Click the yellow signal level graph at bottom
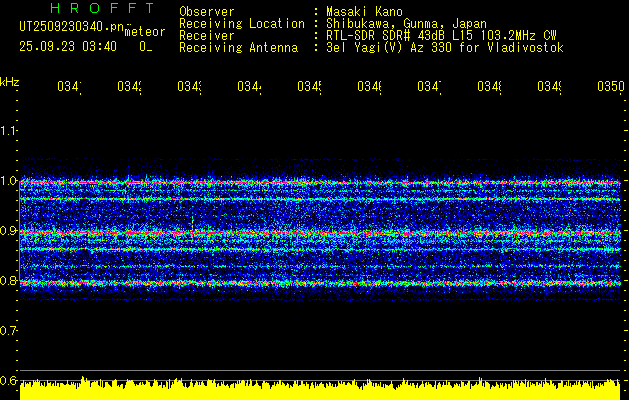Screen dimensions: 629x400 pyautogui.click(x=320, y=388)
